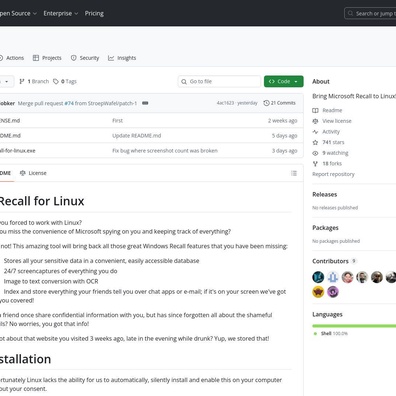Switch to the Actions tab
396x396 pixels.
pyautogui.click(x=12, y=58)
